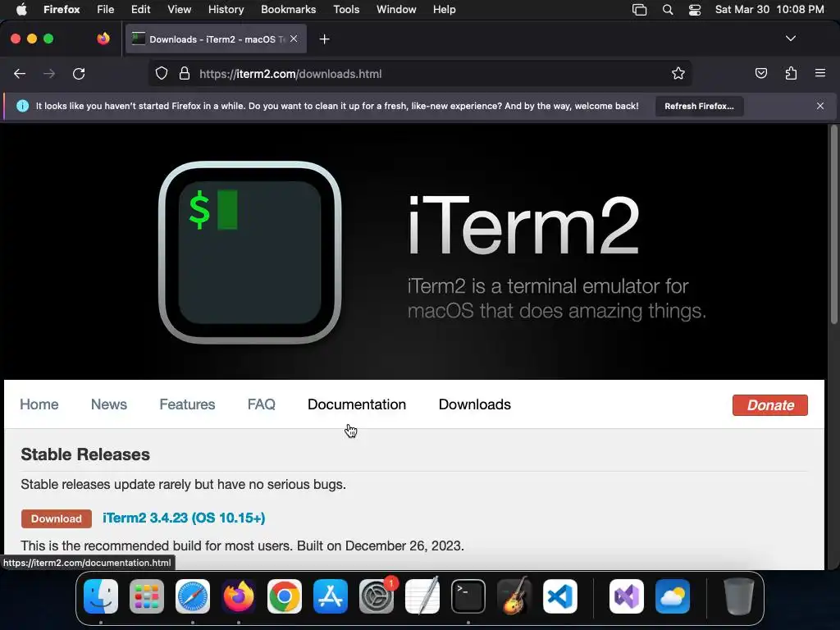Click the site security padlock icon
Image resolution: width=840 pixels, height=630 pixels.
(x=185, y=73)
